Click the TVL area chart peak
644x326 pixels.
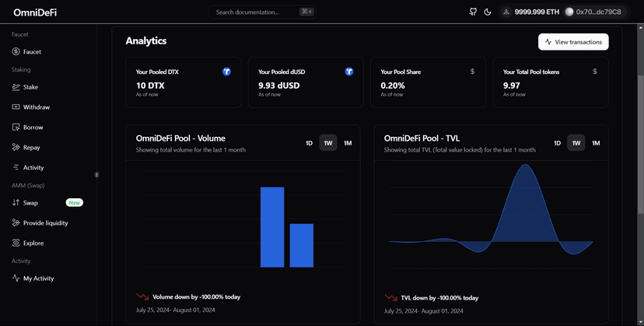(x=524, y=165)
